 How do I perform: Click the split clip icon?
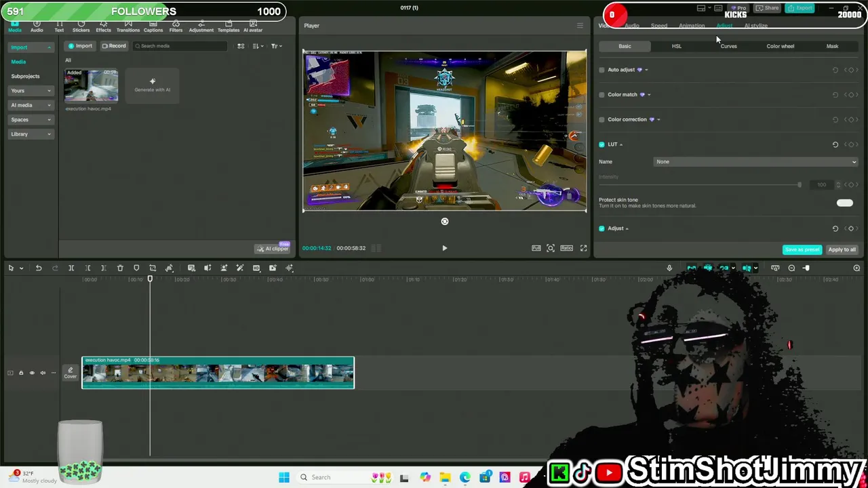(71, 268)
